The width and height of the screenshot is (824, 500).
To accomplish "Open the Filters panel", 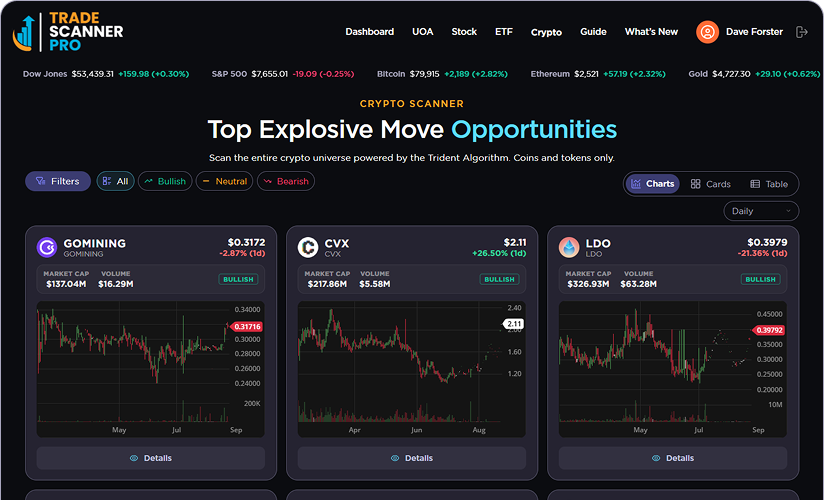I will [x=58, y=181].
